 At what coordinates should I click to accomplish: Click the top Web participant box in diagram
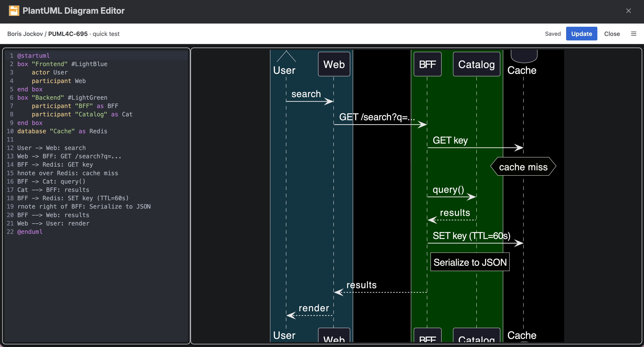point(334,64)
